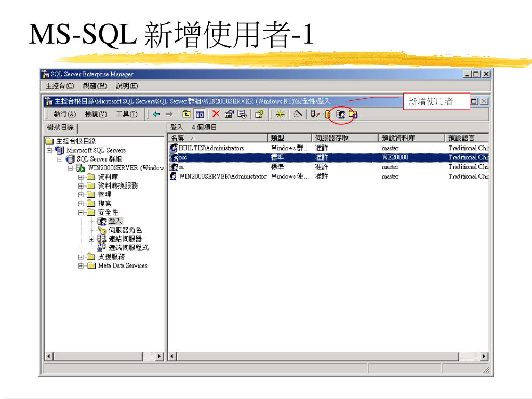The image size is (532, 399).
Task: Collapse the 安全性 folder
Action: [x=81, y=212]
